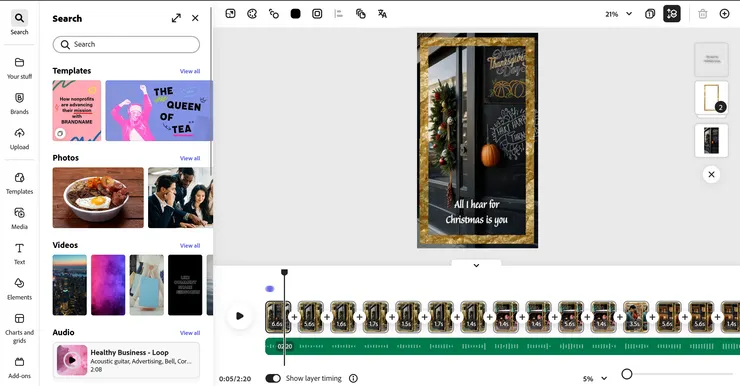View all Videos
The height and width of the screenshot is (386, 740).
[190, 245]
